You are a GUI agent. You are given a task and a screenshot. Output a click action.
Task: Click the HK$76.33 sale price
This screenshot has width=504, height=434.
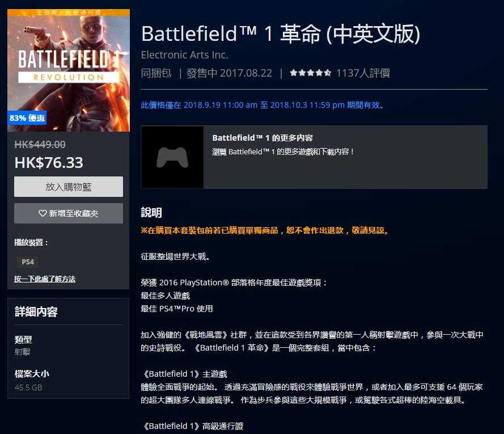tap(49, 163)
